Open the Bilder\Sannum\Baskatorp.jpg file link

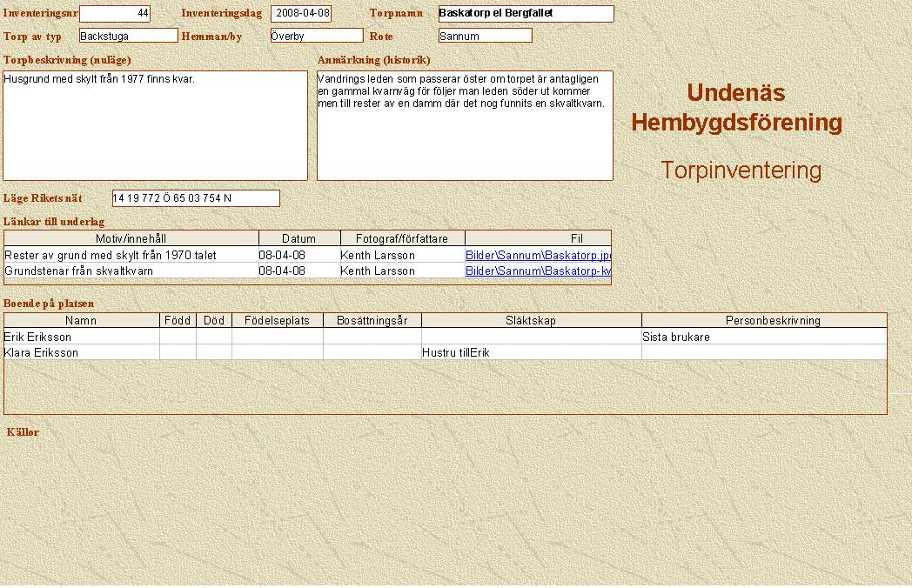click(538, 256)
